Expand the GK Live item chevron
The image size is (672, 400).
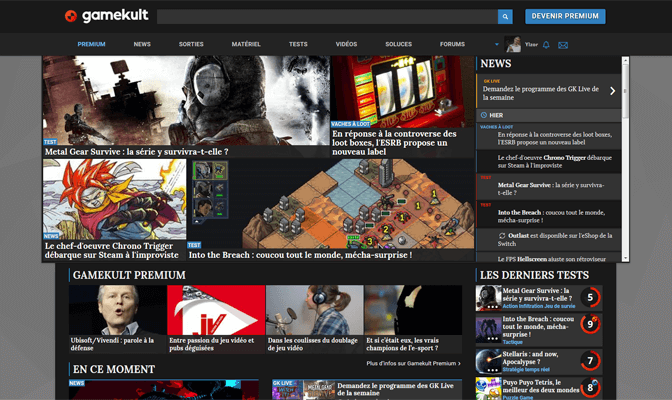(x=612, y=91)
